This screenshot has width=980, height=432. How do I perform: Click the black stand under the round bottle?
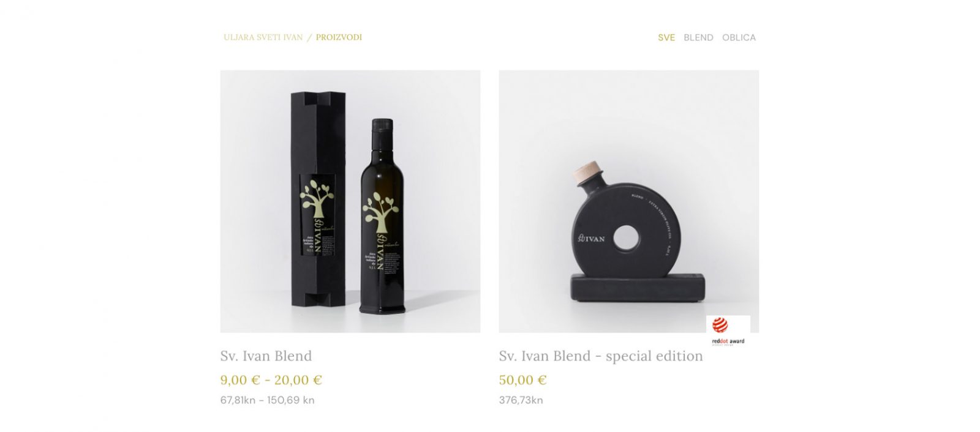638,288
